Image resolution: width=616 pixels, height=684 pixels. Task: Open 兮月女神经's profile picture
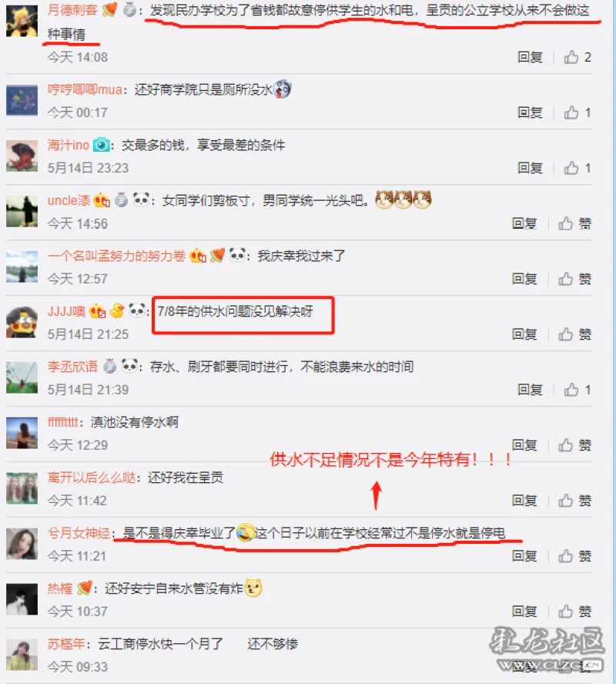[22, 544]
